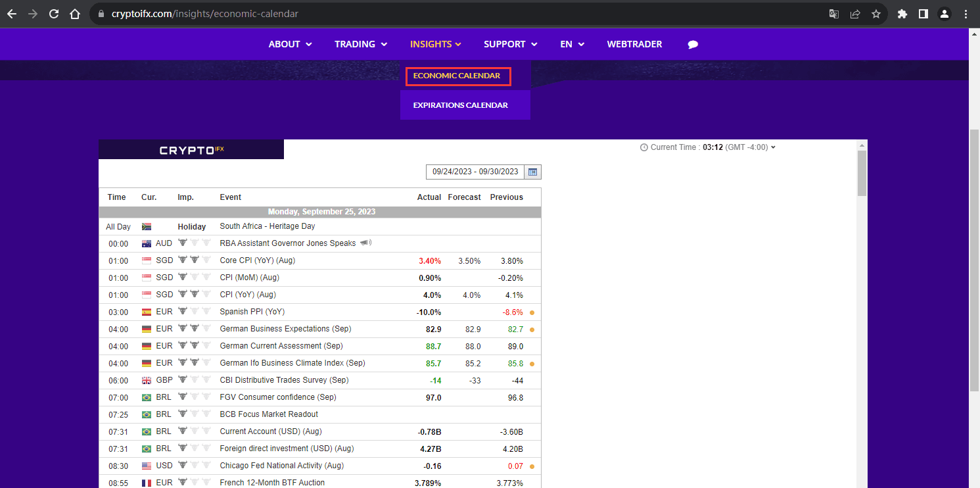Click the French flag on BTF Auction row
This screenshot has height=488, width=980.
(147, 483)
